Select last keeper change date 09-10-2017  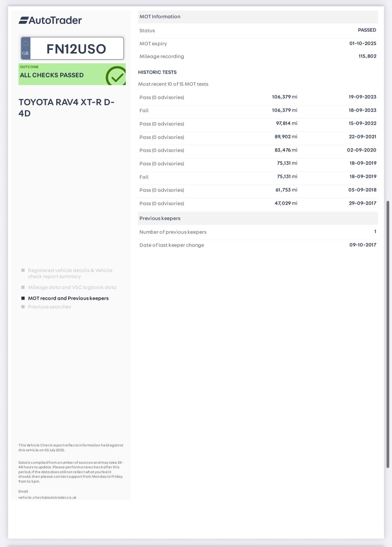(x=363, y=245)
